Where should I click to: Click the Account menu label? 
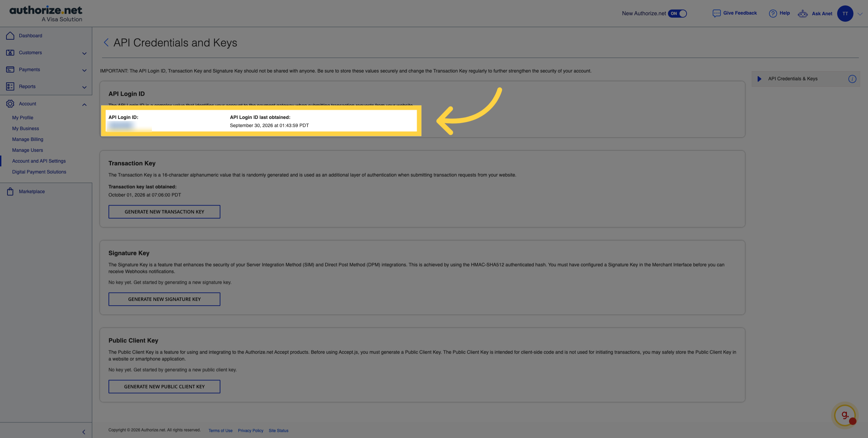tap(27, 104)
